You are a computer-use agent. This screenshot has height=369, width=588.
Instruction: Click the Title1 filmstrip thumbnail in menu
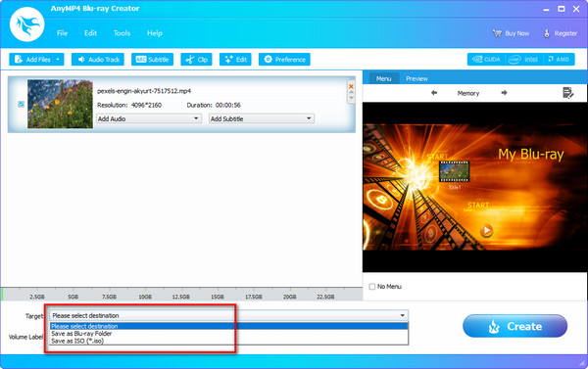(454, 171)
